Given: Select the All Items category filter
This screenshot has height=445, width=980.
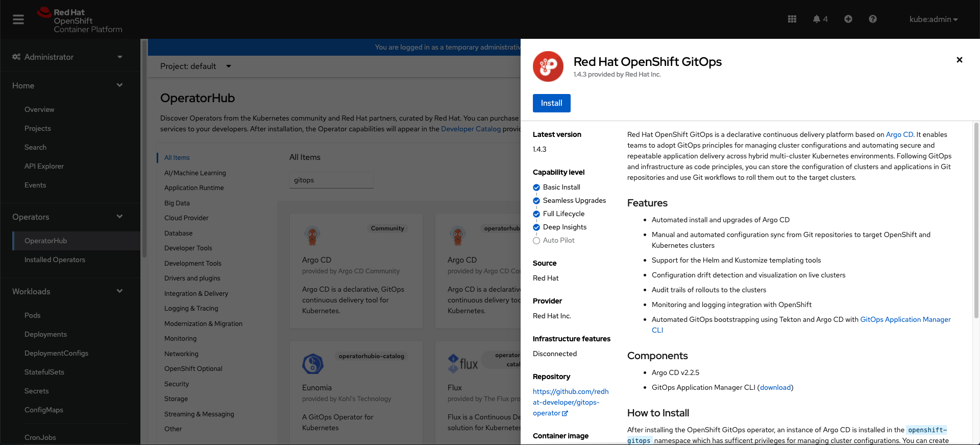Looking at the screenshot, I should coord(177,158).
